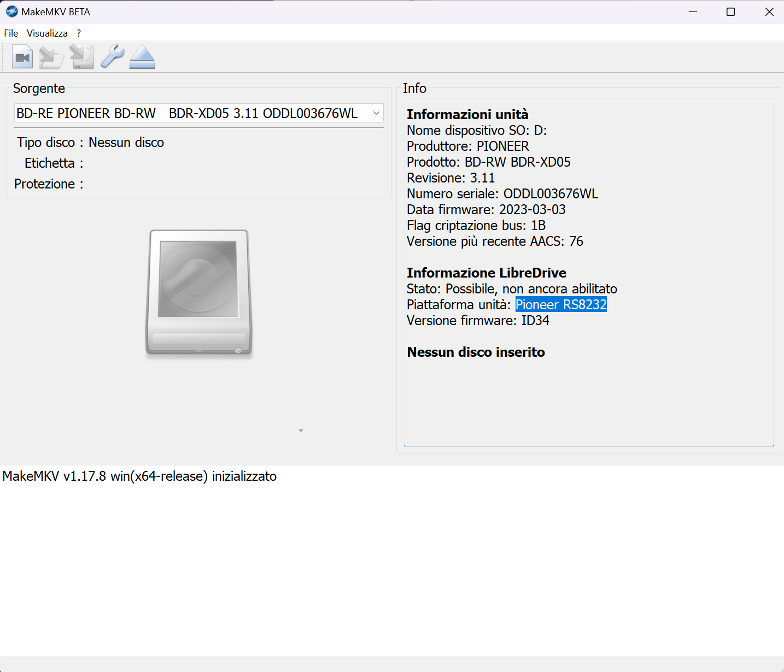Click the backup disc to drive icon
Screen dimensions: 784x672
(82, 57)
